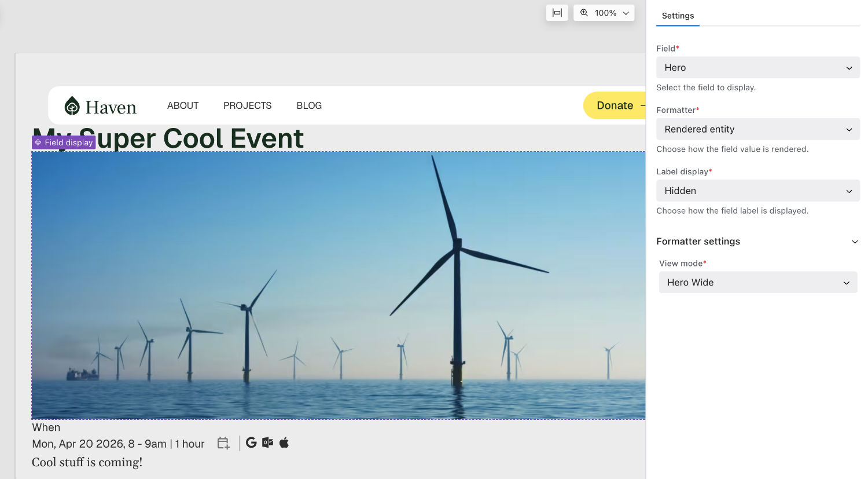868x479 pixels.
Task: Click the Haven site name text
Action: pos(111,107)
